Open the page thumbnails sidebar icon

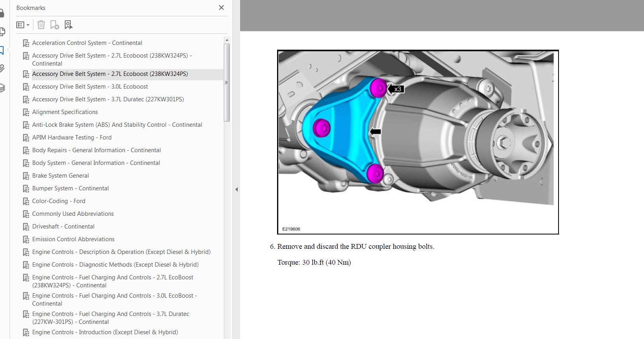click(2, 31)
